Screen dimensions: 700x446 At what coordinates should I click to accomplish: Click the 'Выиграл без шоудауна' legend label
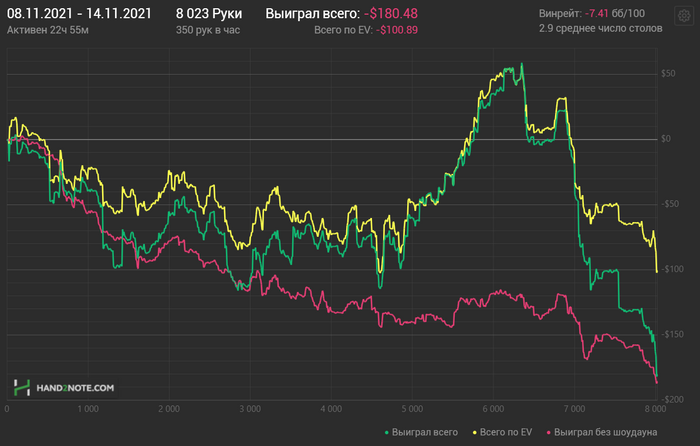point(605,432)
